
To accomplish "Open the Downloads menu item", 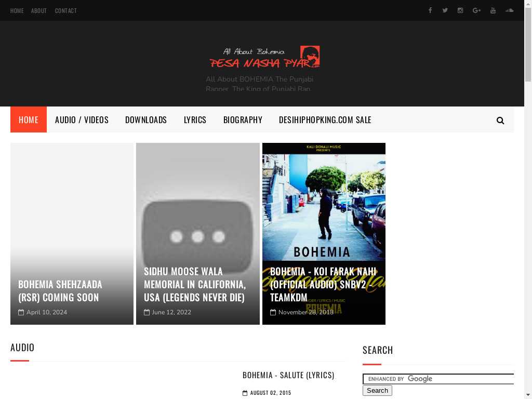I will pos(146,120).
